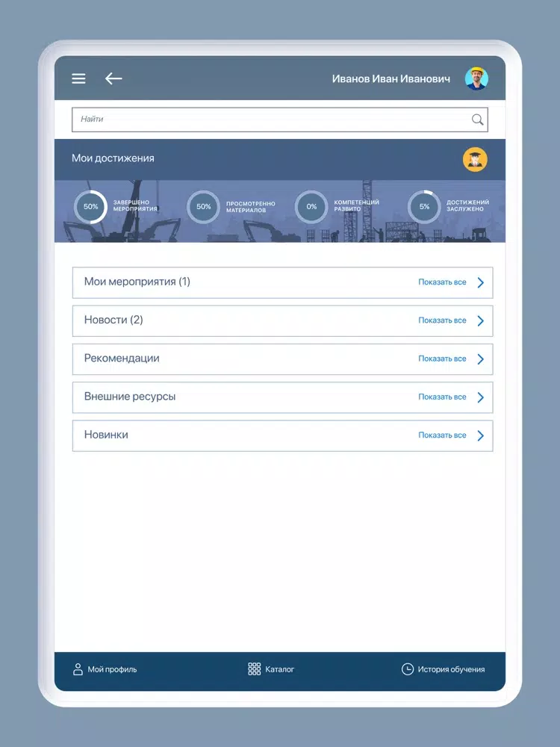Click the Рекомендации title

coord(122,359)
